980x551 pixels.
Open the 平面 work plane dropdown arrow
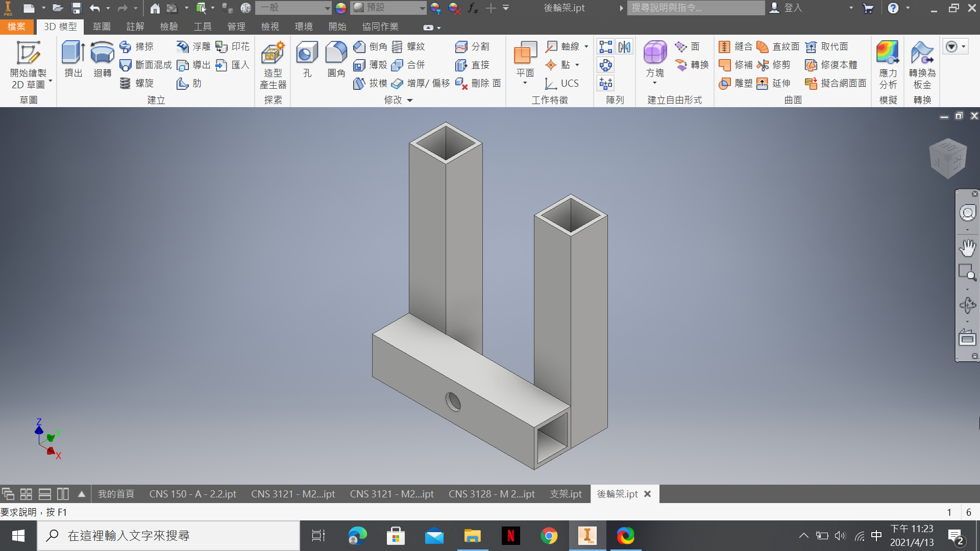pos(525,83)
